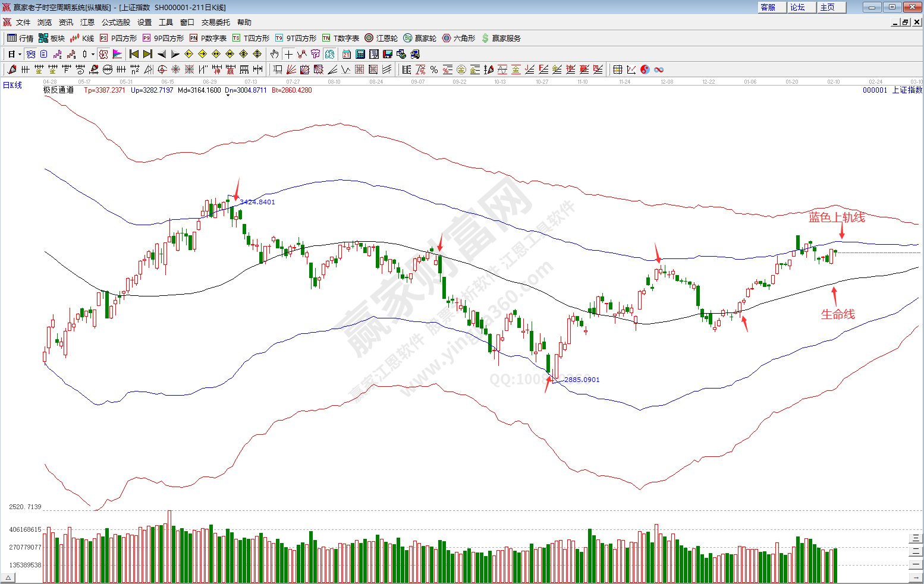Open the 江恩轮 Gann wheel tool

point(381,38)
